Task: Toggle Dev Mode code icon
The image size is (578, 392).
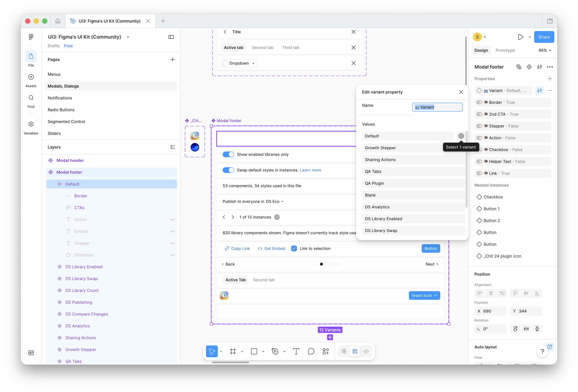Action: point(366,351)
